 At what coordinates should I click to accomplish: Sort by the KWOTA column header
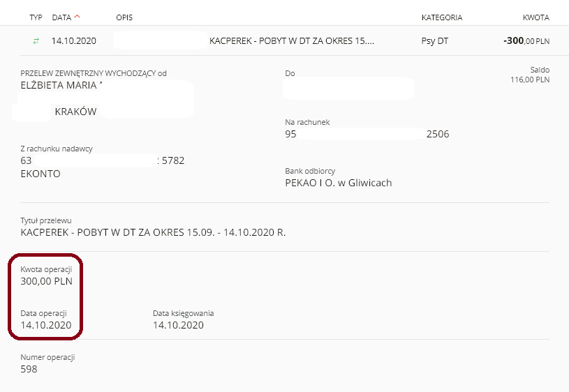[536, 17]
